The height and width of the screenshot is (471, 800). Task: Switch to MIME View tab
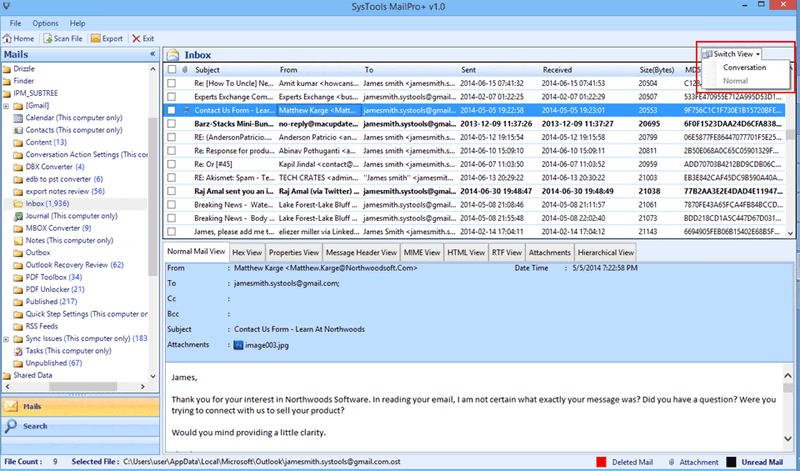(422, 253)
